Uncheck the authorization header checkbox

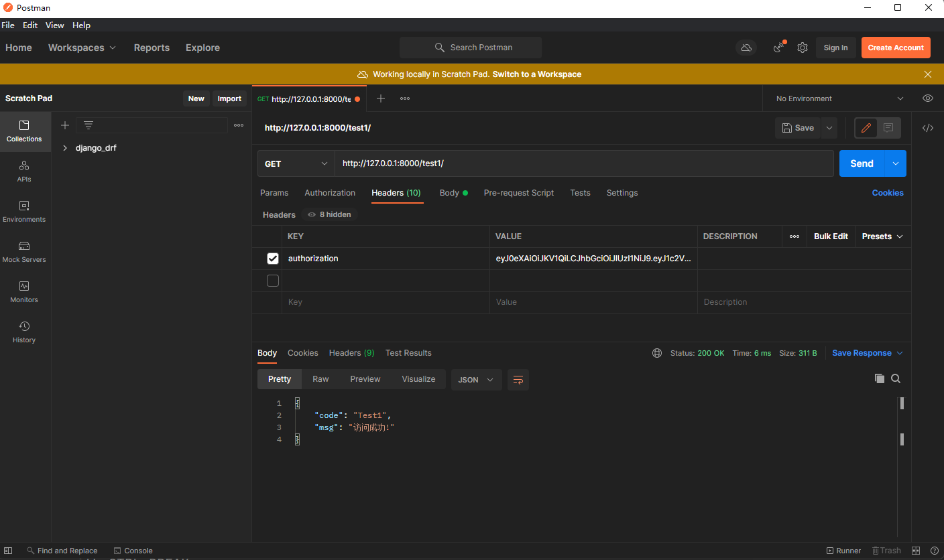pos(273,259)
